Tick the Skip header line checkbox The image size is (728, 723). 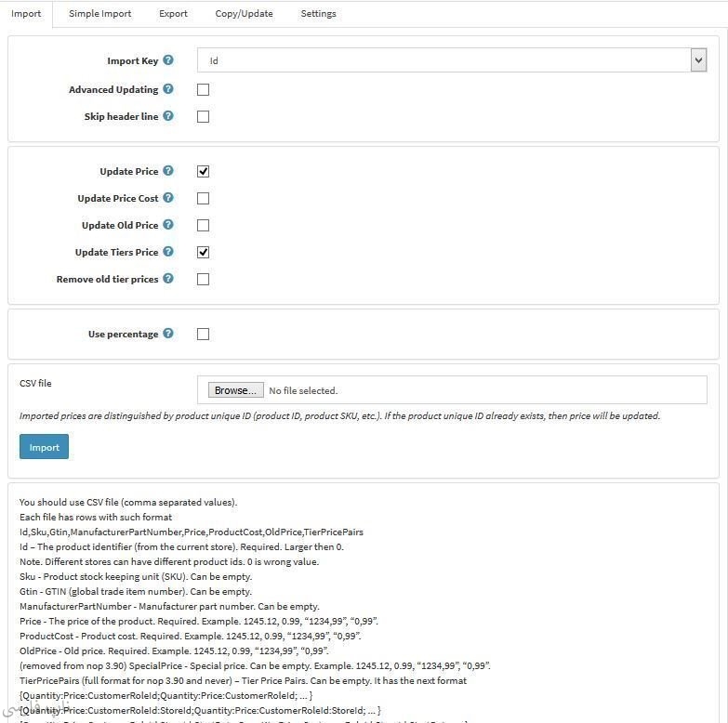point(204,117)
